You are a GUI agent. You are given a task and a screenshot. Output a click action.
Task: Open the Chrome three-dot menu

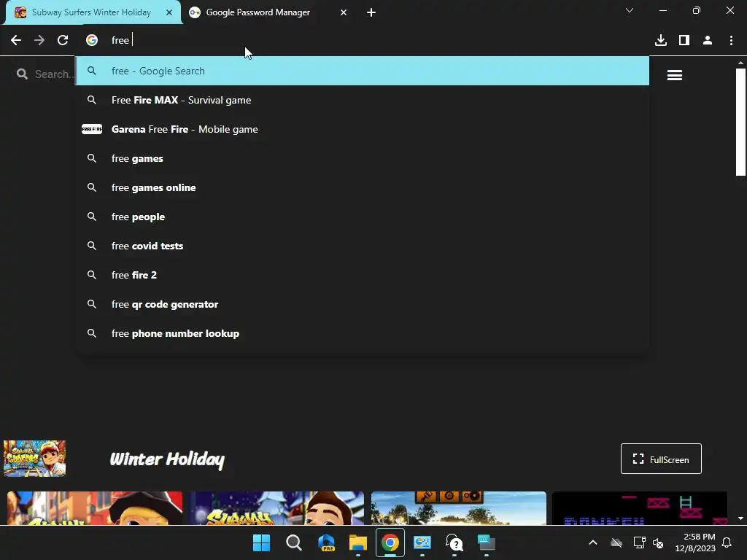(x=731, y=41)
